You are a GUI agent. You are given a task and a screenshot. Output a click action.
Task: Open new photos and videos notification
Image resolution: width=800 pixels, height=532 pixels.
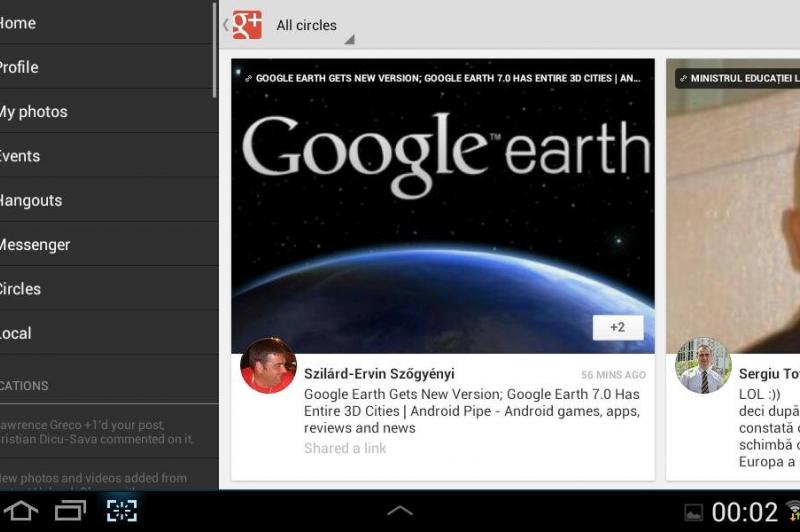[x=109, y=475]
